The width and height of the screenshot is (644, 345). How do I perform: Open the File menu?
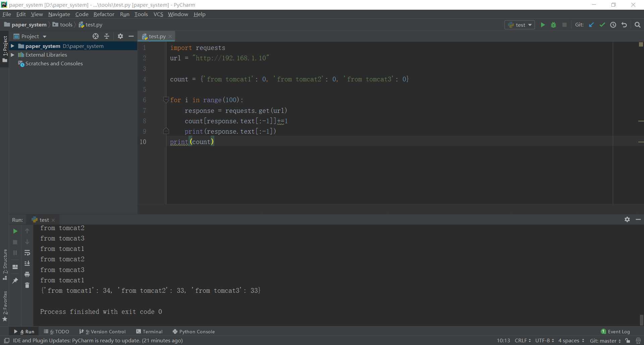point(7,14)
